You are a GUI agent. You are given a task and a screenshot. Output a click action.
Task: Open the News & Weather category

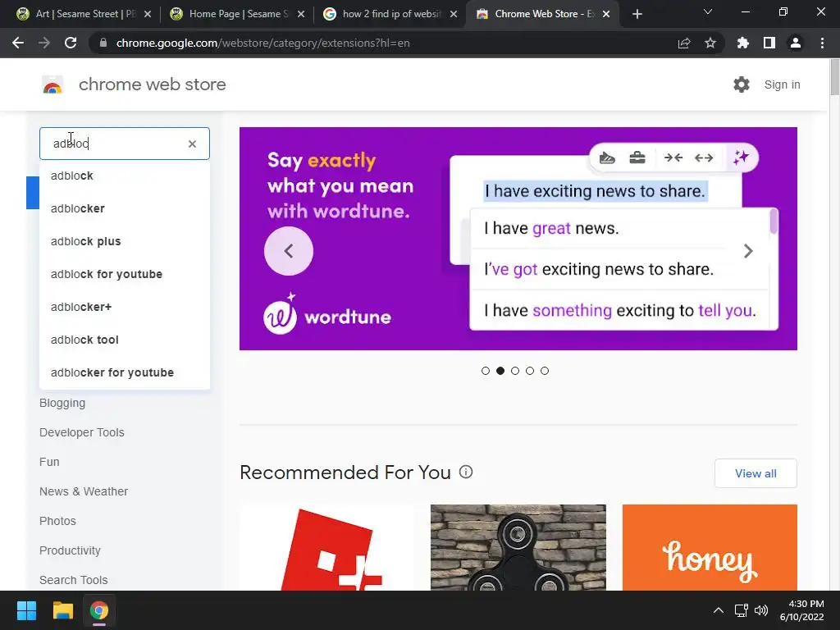[84, 491]
